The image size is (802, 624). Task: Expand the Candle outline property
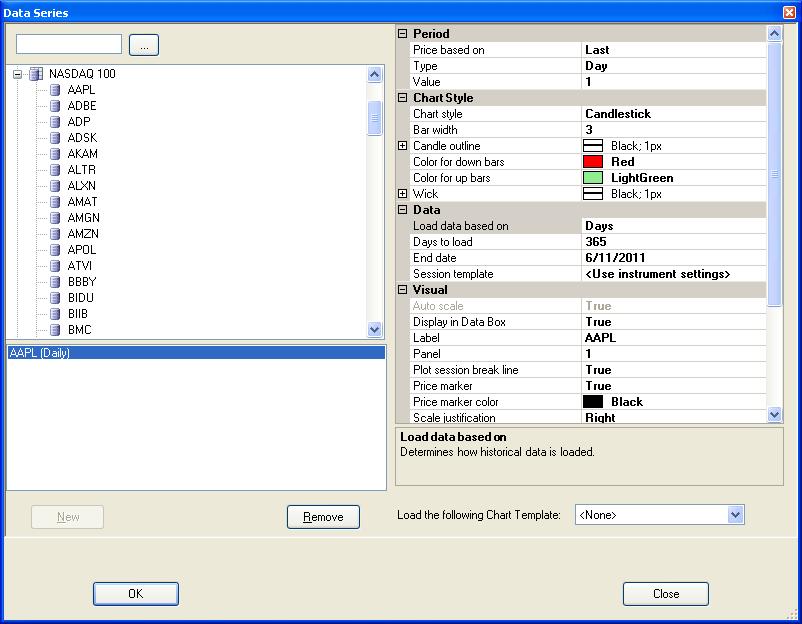tap(403, 146)
